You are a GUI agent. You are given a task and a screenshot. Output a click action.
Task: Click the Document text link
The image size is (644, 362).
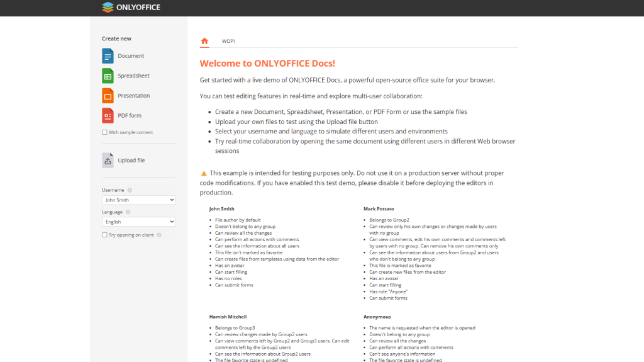(131, 56)
